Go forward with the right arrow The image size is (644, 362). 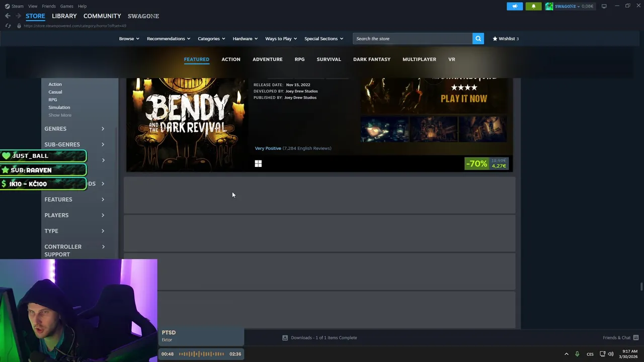(18, 16)
